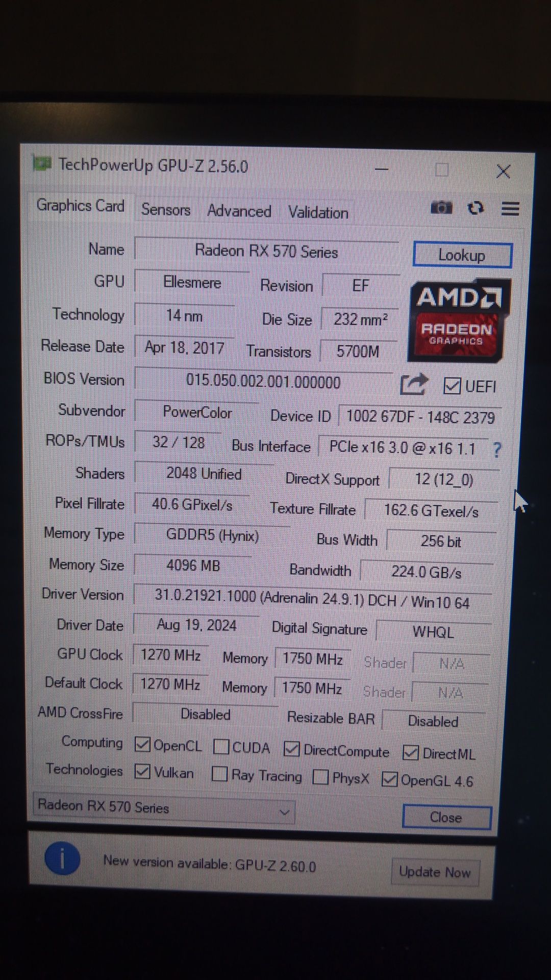The width and height of the screenshot is (551, 980).
Task: Click the Transistors 5700M value
Action: 359,352
